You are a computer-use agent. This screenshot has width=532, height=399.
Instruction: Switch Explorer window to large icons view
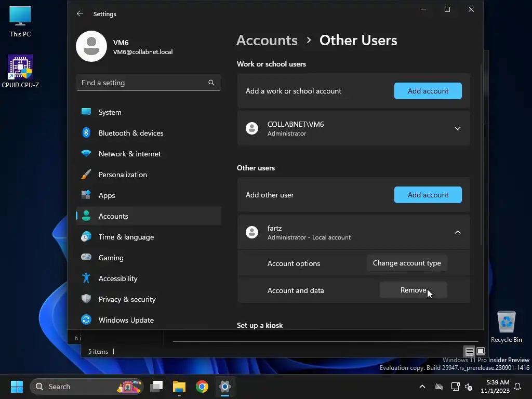pos(481,351)
